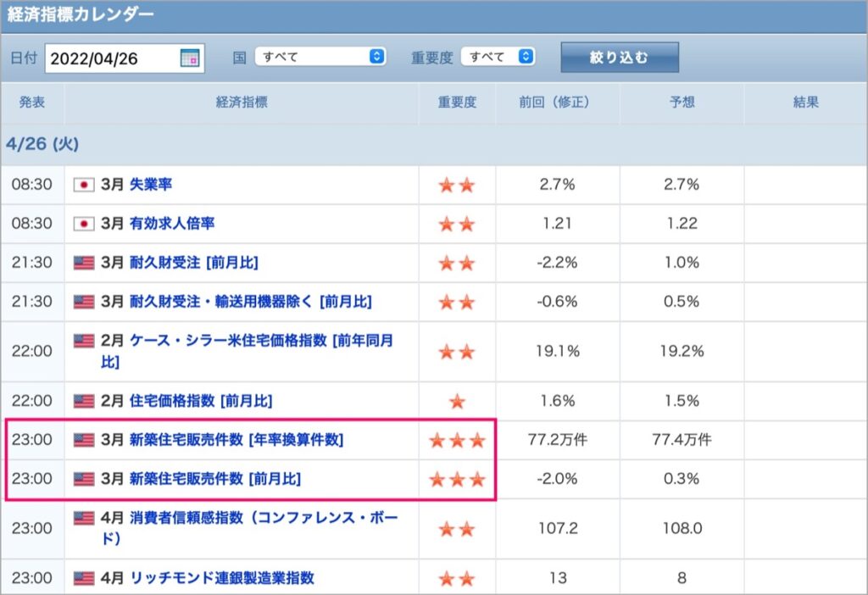
Task: Click the 4/26 (火) date heading
Action: [x=42, y=144]
